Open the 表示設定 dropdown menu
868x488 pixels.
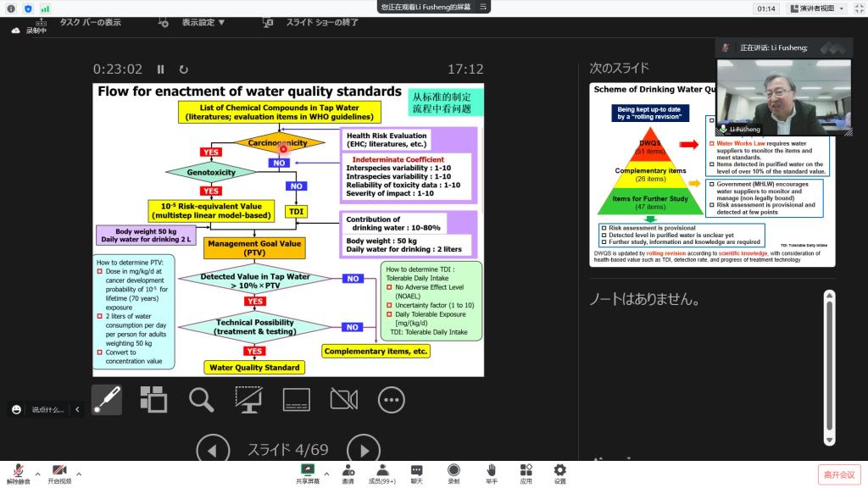[203, 22]
